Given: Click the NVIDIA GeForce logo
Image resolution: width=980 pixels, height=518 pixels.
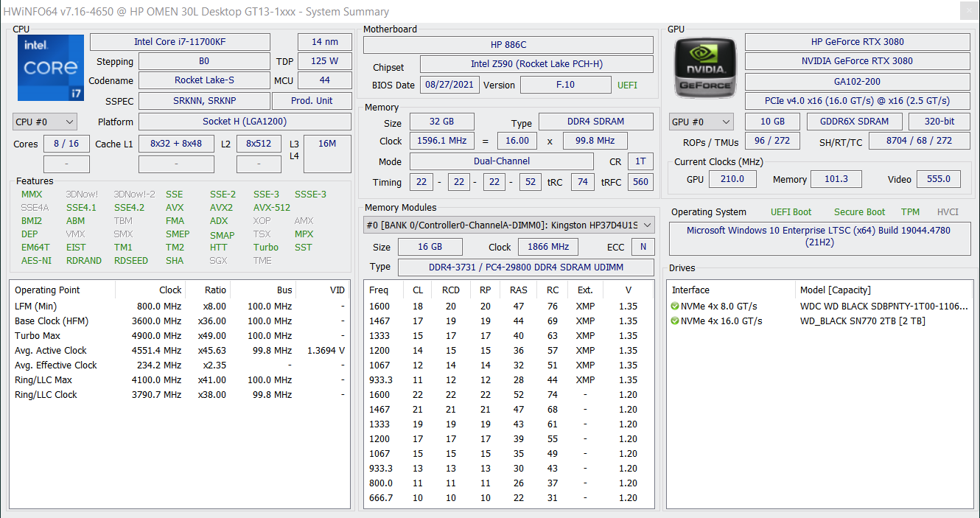Looking at the screenshot, I should (705, 67).
